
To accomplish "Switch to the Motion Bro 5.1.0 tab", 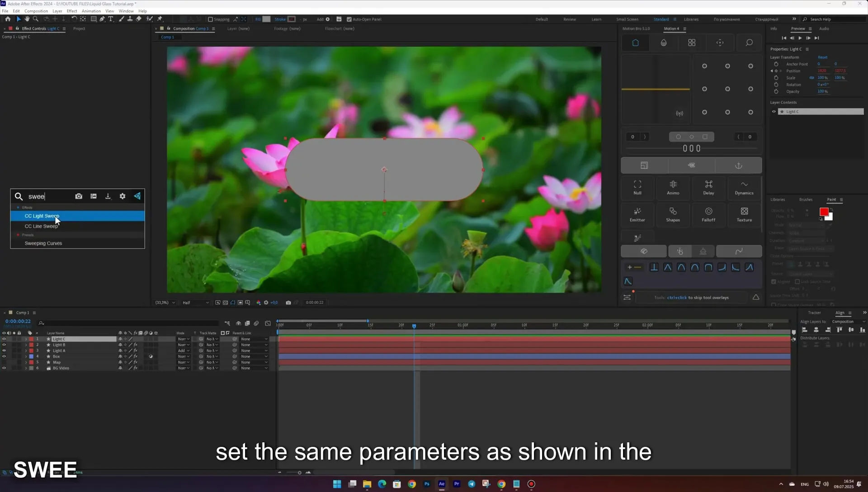I will tap(636, 28).
